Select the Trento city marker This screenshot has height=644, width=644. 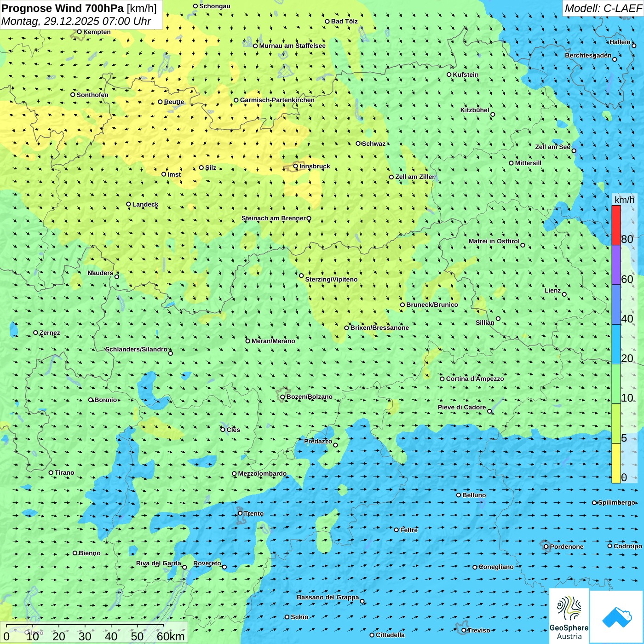240,513
